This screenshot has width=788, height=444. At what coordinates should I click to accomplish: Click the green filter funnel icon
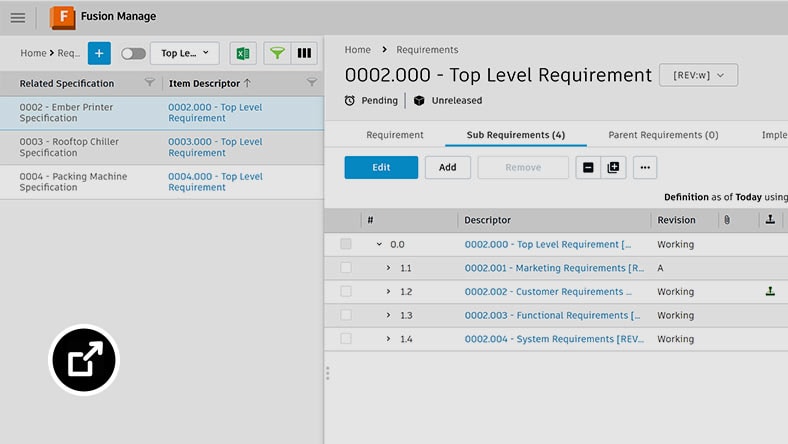pyautogui.click(x=277, y=53)
